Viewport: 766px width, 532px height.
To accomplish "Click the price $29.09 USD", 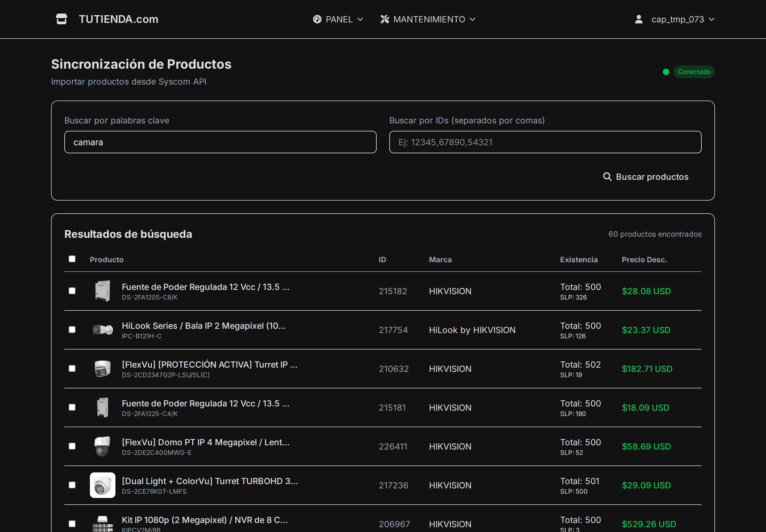I will click(x=646, y=485).
